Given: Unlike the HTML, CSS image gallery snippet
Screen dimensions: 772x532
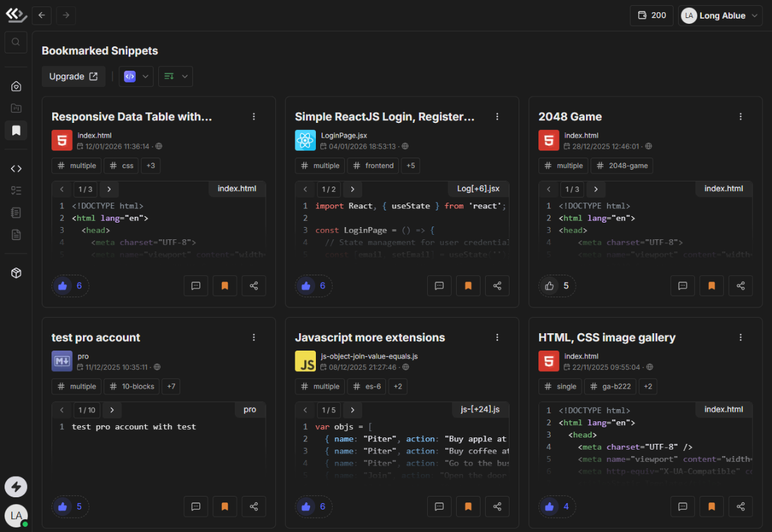Looking at the screenshot, I should (549, 507).
